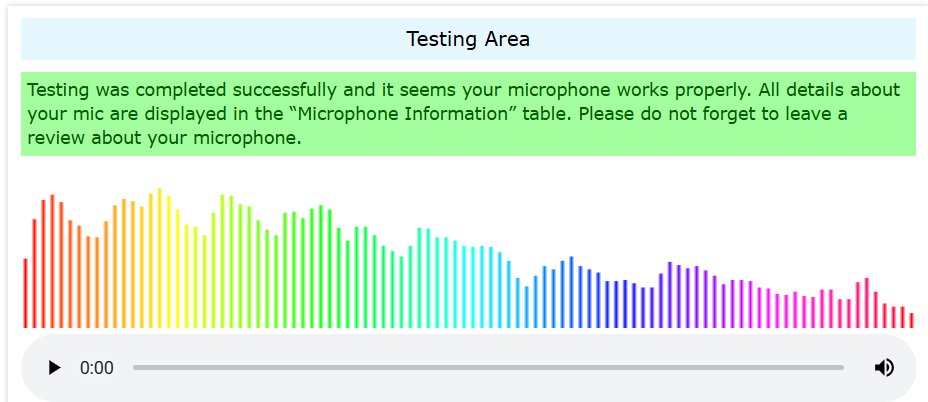
Task: Click the last red bar of the spectrum
Action: tap(911, 320)
